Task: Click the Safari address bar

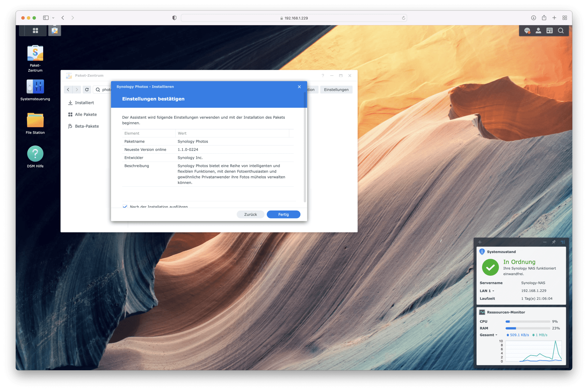Action: point(294,18)
